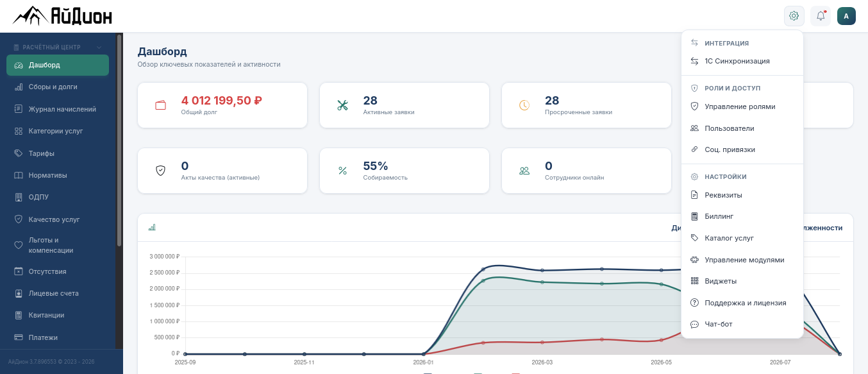This screenshot has width=868, height=374.
Task: Click the user avatar "A"
Action: pos(846,16)
